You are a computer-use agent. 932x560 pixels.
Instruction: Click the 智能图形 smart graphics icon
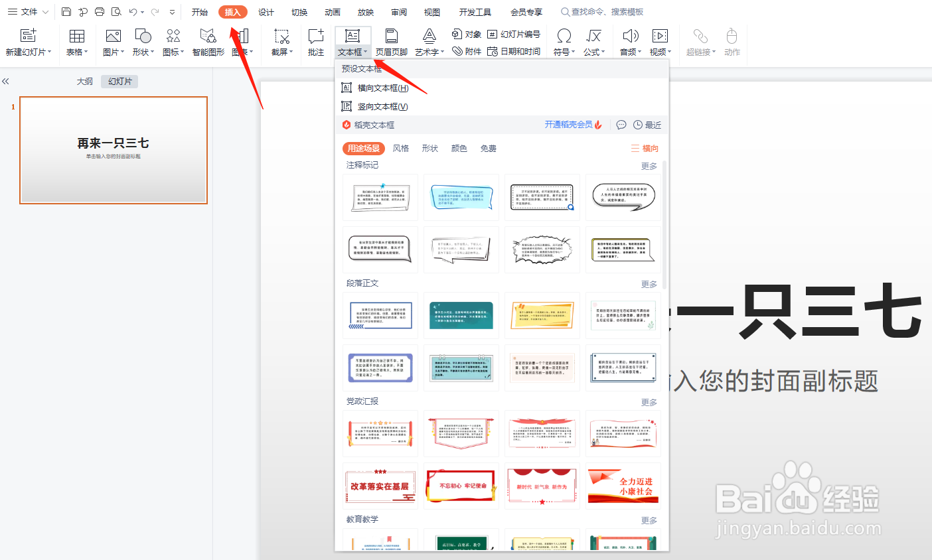tap(208, 36)
